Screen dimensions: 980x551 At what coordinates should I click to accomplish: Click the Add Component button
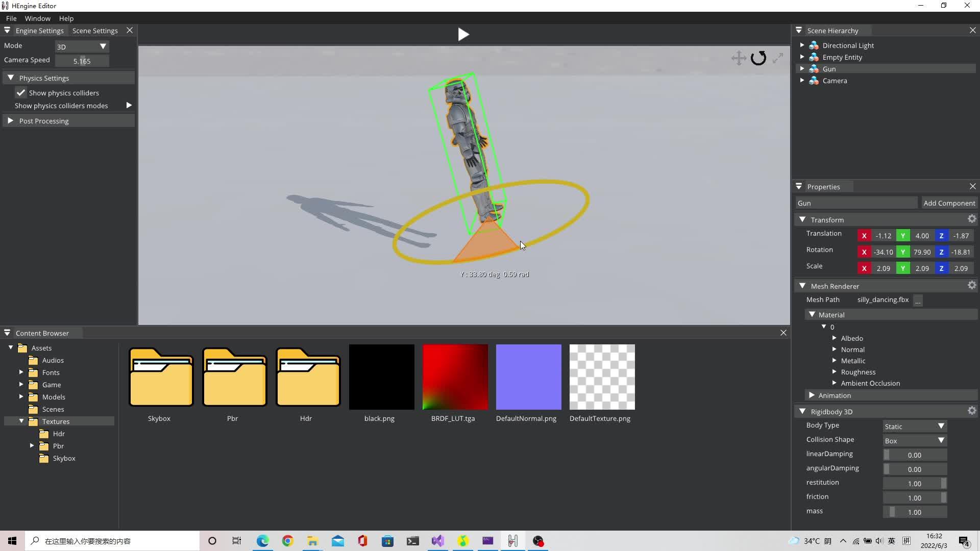coord(949,203)
